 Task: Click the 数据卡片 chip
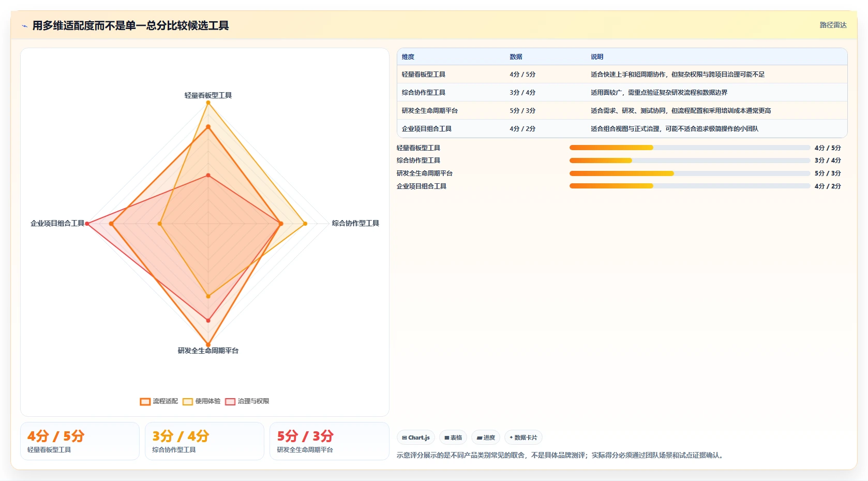523,438
